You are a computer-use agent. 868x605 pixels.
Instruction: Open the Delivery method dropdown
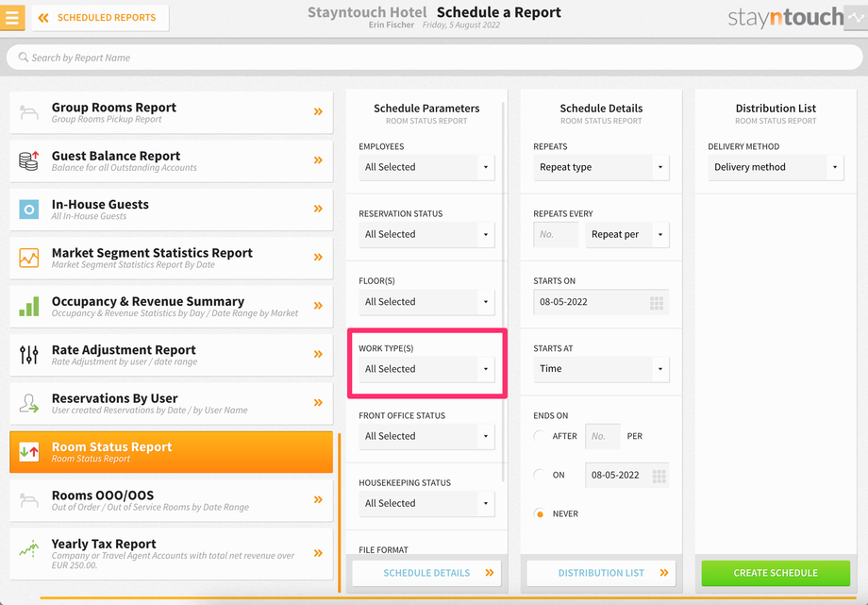pos(776,167)
